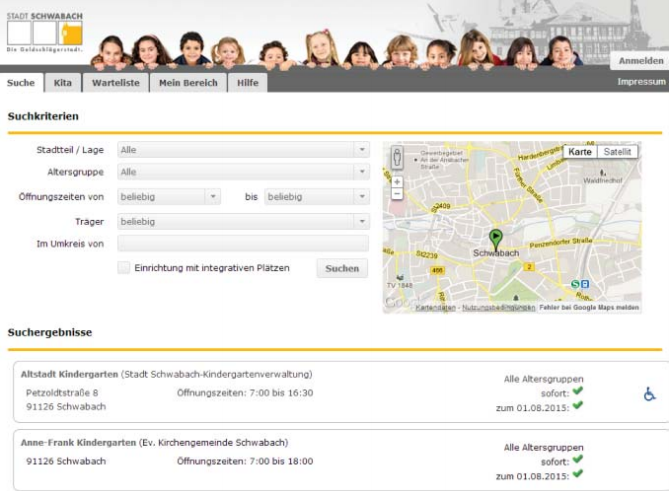This screenshot has width=669, height=491.
Task: Expand the Altersgruppe dropdown
Action: 243,172
